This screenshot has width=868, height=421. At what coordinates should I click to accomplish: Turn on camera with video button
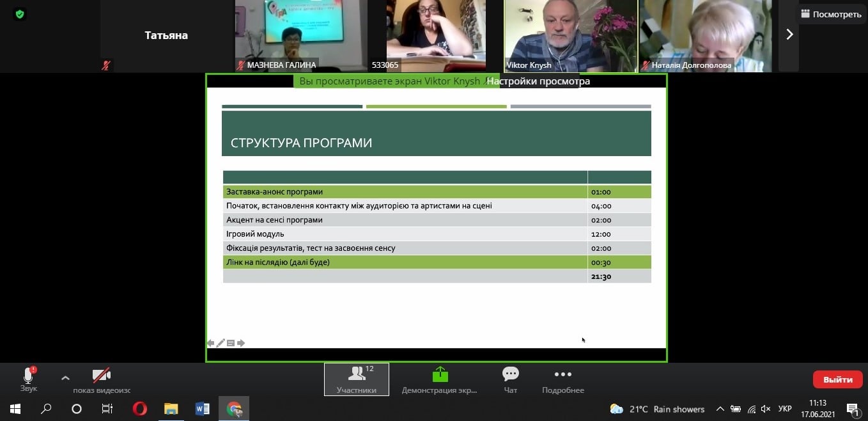tap(101, 376)
